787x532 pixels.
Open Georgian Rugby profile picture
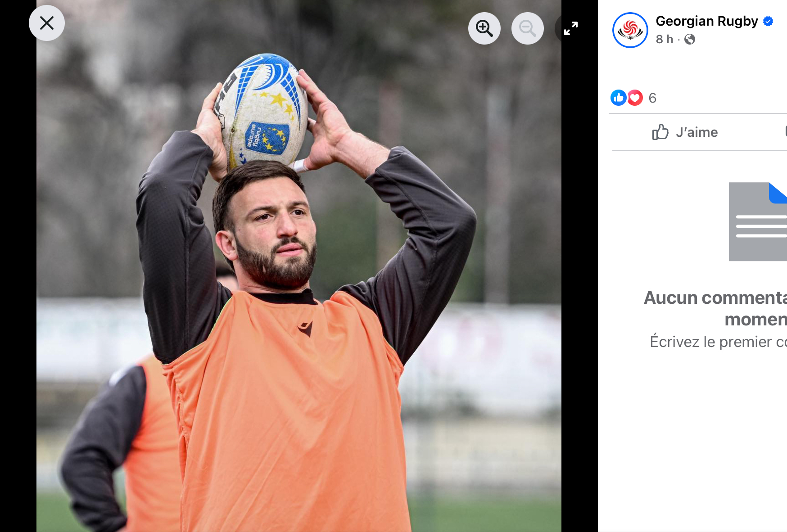coord(630,30)
